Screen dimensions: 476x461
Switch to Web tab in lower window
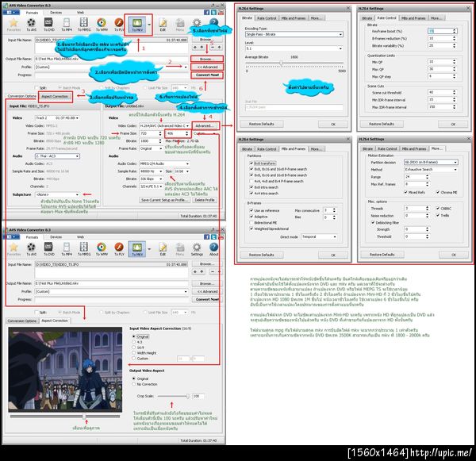tap(80, 237)
